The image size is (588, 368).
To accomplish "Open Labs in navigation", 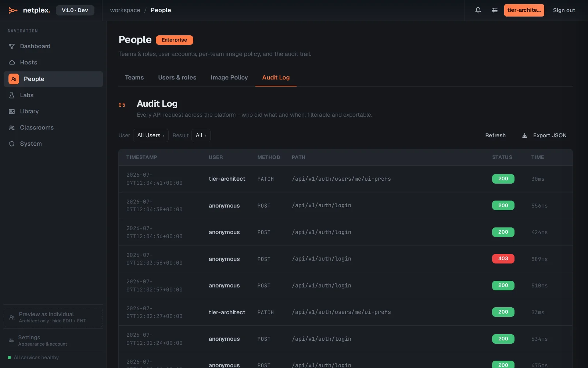I will [x=53, y=95].
